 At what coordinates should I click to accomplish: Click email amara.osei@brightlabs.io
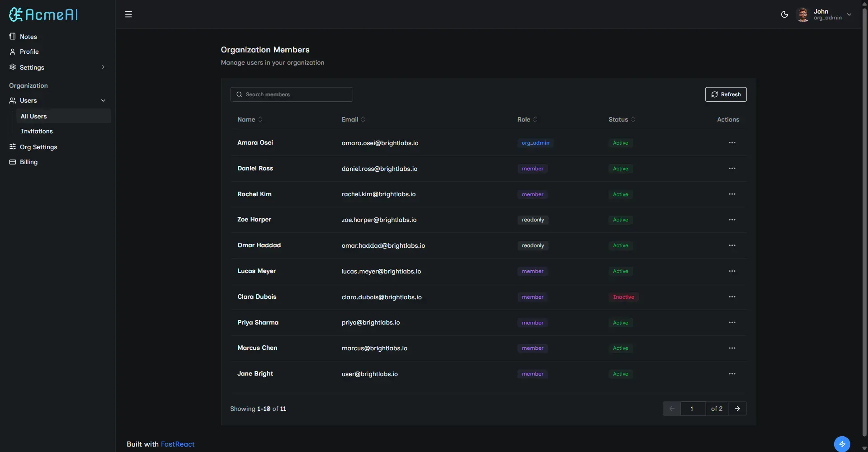click(380, 143)
